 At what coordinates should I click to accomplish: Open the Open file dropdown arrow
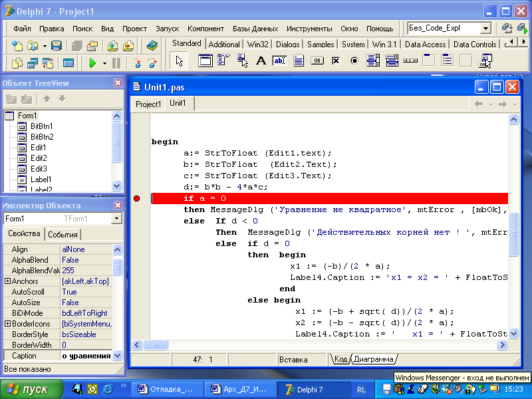click(x=45, y=46)
